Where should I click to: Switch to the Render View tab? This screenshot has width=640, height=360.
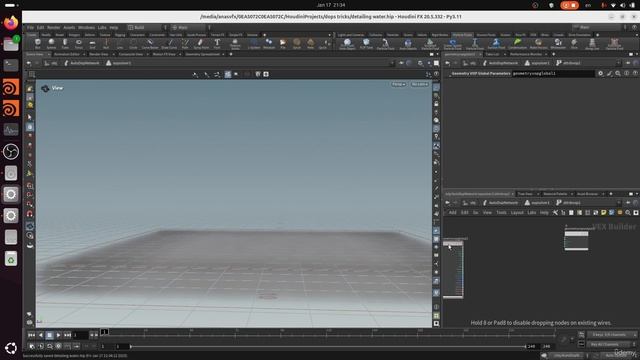point(99,54)
